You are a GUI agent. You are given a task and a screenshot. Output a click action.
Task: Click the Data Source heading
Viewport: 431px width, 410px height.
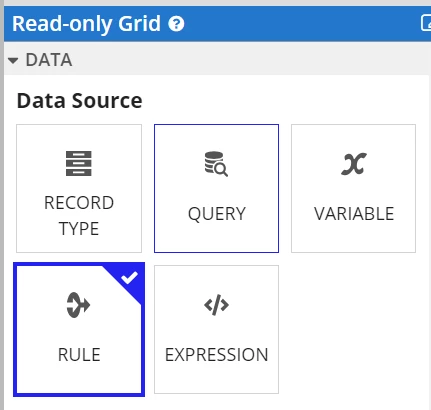pos(79,101)
